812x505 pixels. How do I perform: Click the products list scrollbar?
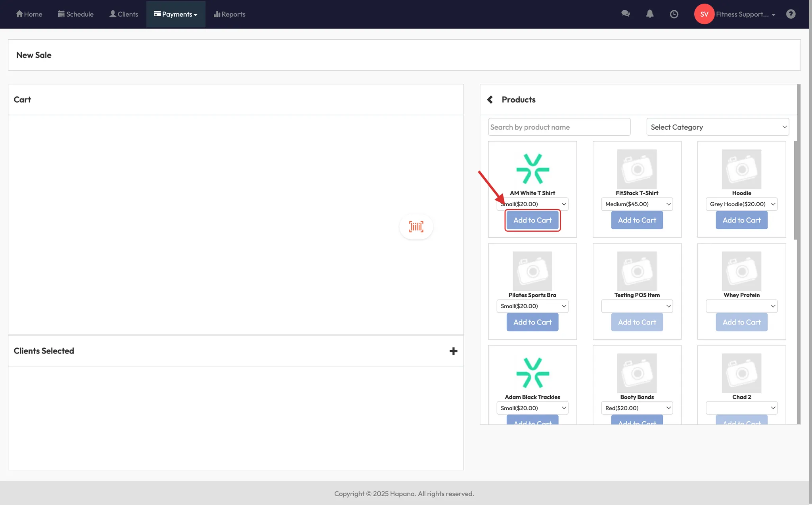(796, 190)
